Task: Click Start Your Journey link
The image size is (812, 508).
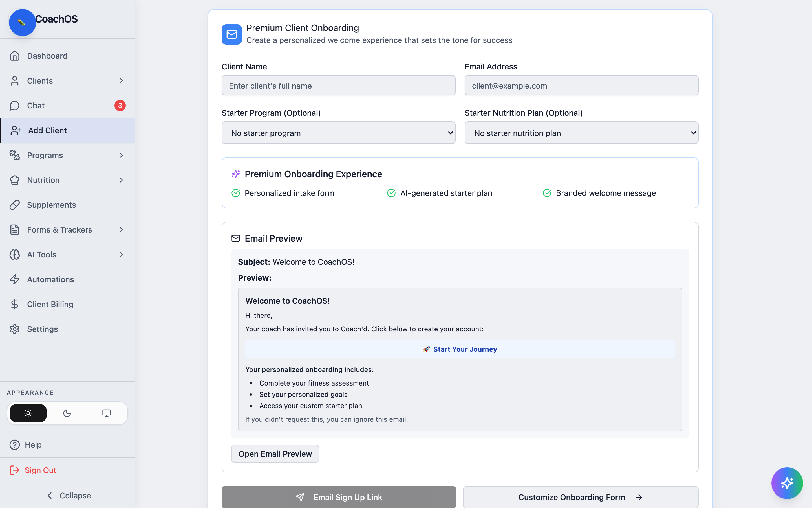Action: pyautogui.click(x=460, y=349)
